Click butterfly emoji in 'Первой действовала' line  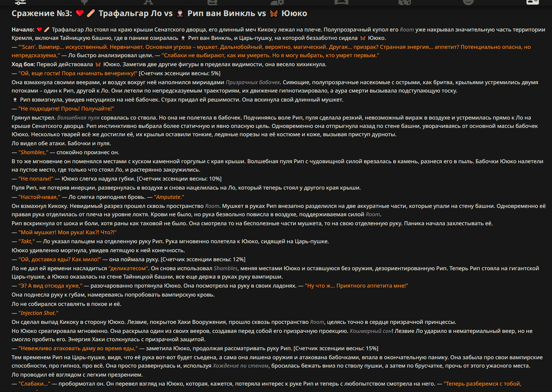click(x=98, y=64)
